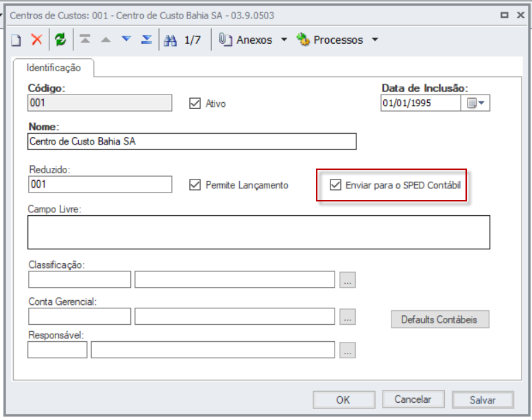532x420 pixels.
Task: Click the Cancelar button
Action: (413, 399)
